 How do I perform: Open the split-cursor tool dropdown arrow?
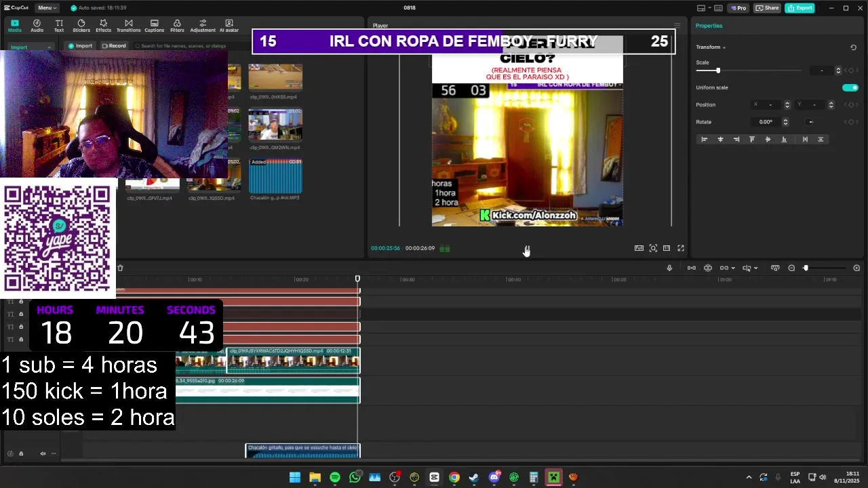pyautogui.click(x=755, y=268)
